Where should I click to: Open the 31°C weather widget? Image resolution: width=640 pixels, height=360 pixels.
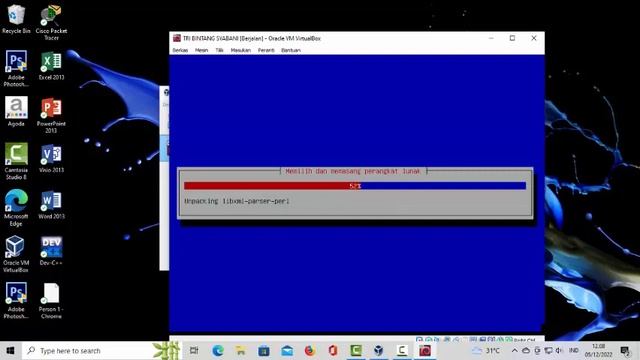(486, 351)
